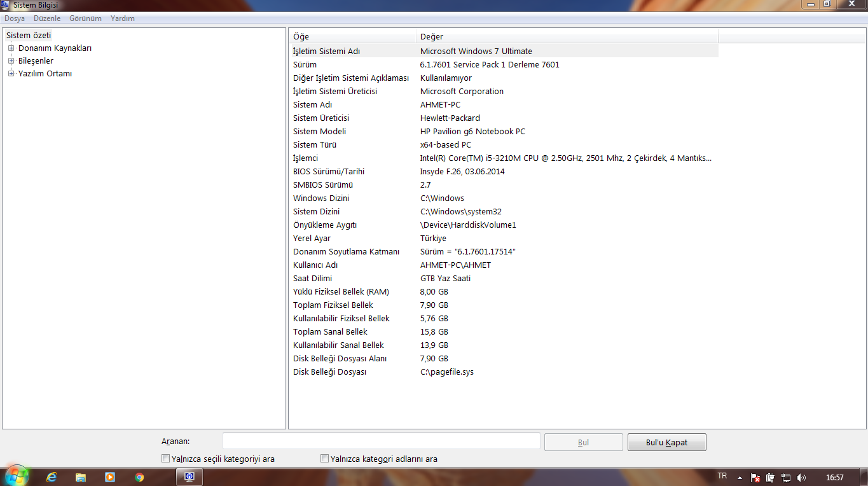Select the Saat Dilimi row
This screenshot has height=486, width=868.
tap(504, 279)
